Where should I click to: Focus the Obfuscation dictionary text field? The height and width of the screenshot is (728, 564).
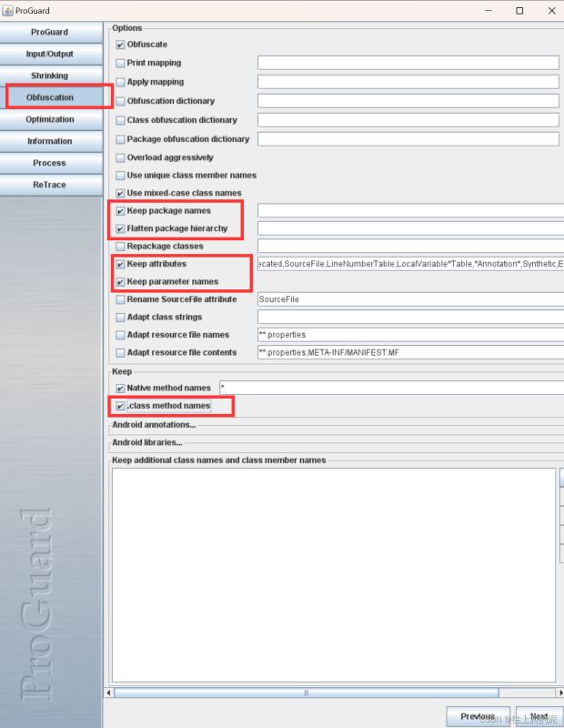pyautogui.click(x=408, y=101)
